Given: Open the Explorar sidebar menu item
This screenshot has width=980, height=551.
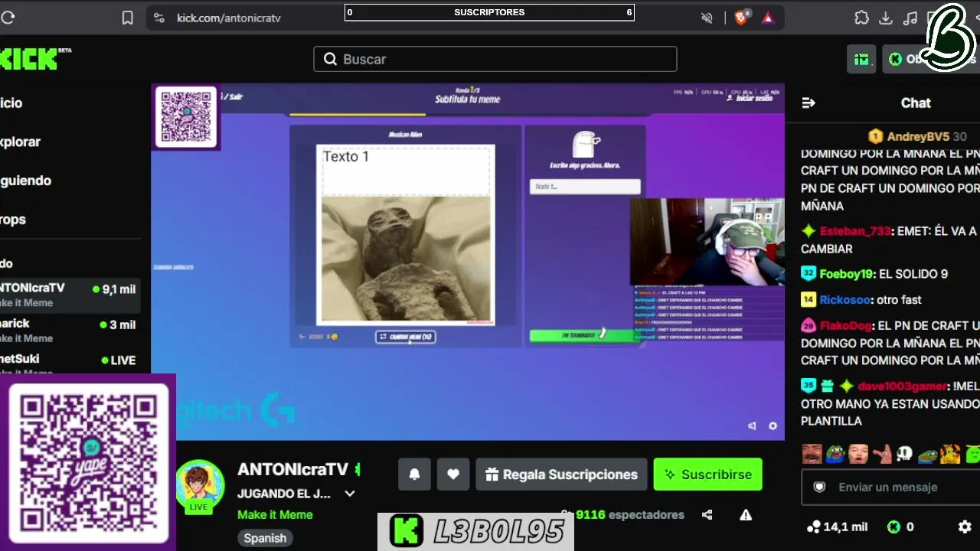Looking at the screenshot, I should [x=20, y=142].
